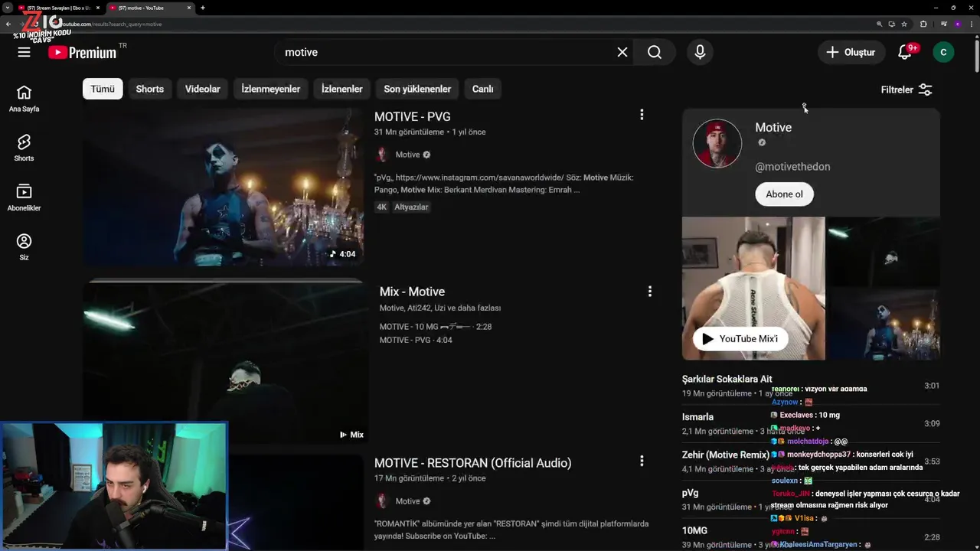
Task: Open Abonelikler in the sidebar
Action: pyautogui.click(x=24, y=197)
